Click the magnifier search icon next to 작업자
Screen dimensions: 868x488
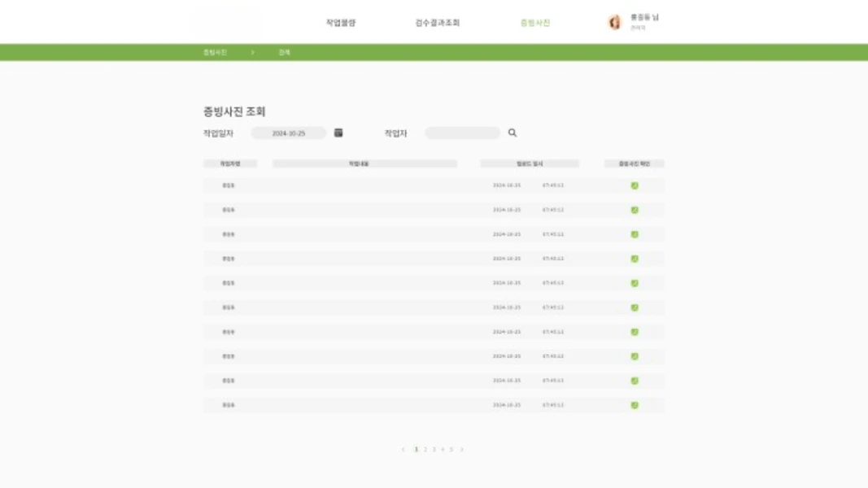pos(512,133)
